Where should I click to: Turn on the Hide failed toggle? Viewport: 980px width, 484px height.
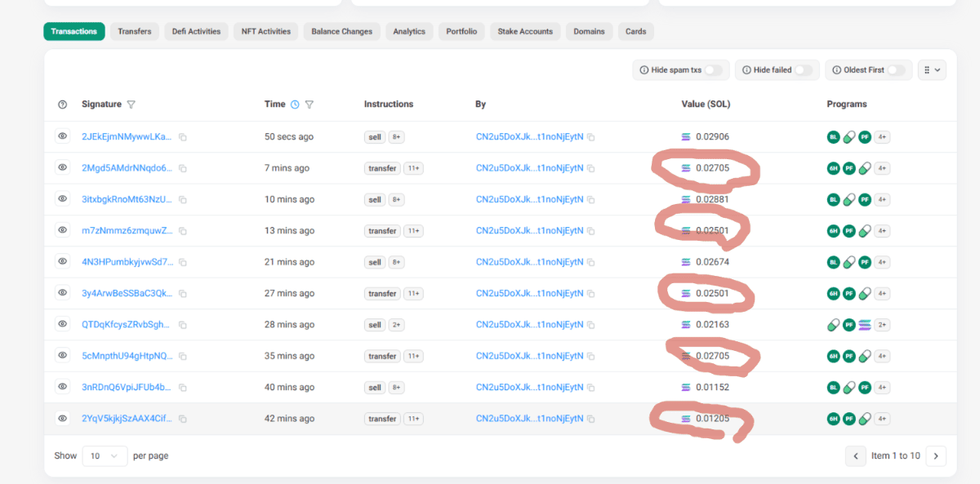[x=804, y=70]
